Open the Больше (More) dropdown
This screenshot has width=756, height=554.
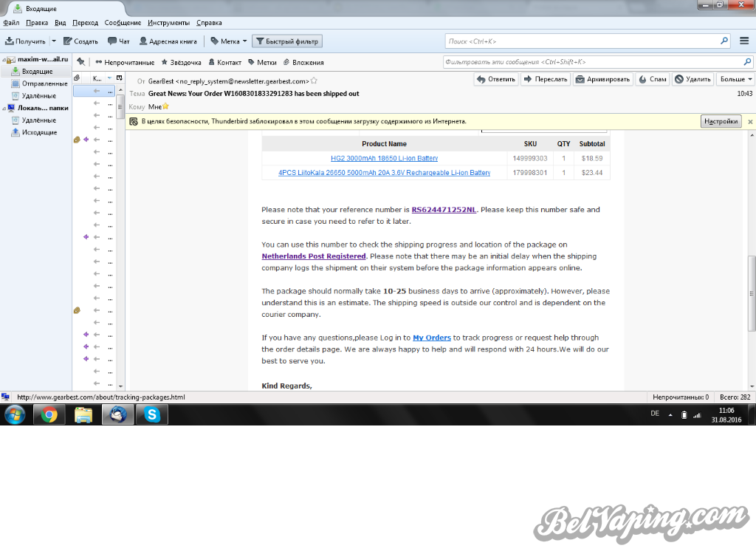pos(735,79)
